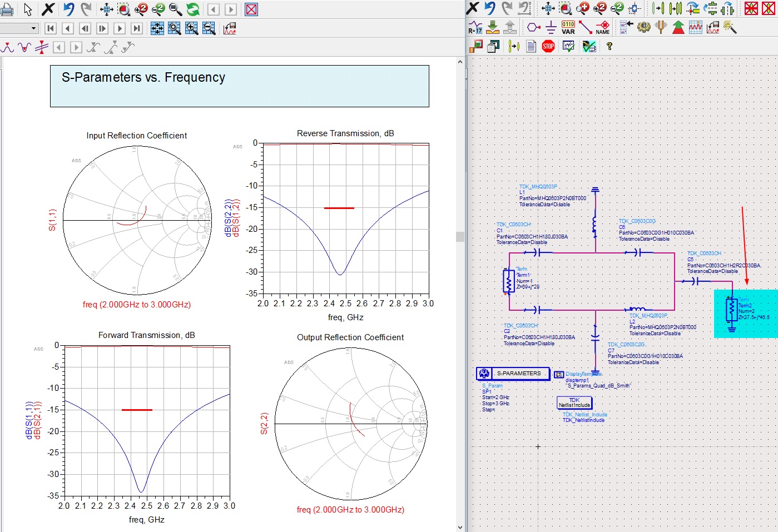
Task: Click the 'Stop=3 GHz' parameter text
Action: tap(495, 404)
